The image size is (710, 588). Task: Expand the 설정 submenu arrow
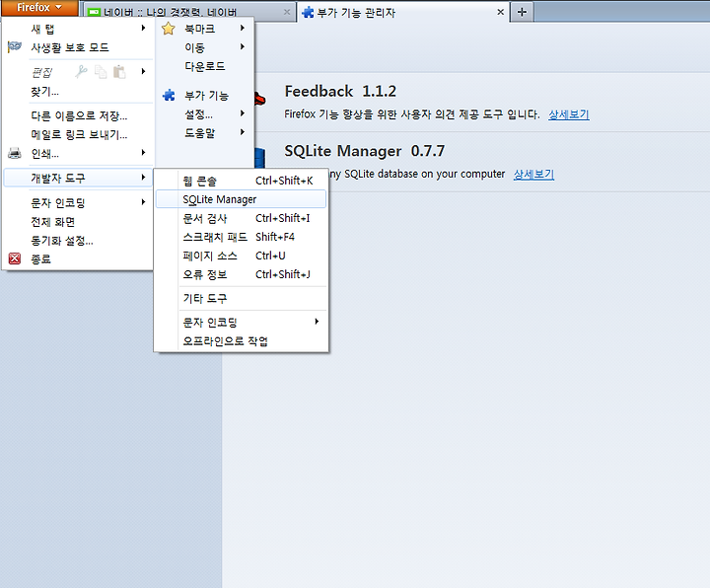(243, 113)
